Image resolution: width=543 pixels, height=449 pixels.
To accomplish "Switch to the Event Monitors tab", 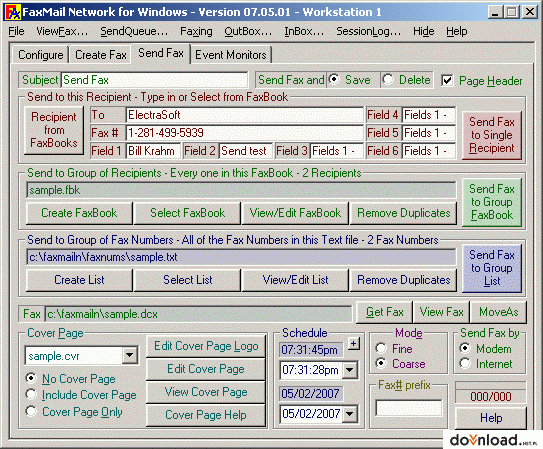I will click(231, 55).
